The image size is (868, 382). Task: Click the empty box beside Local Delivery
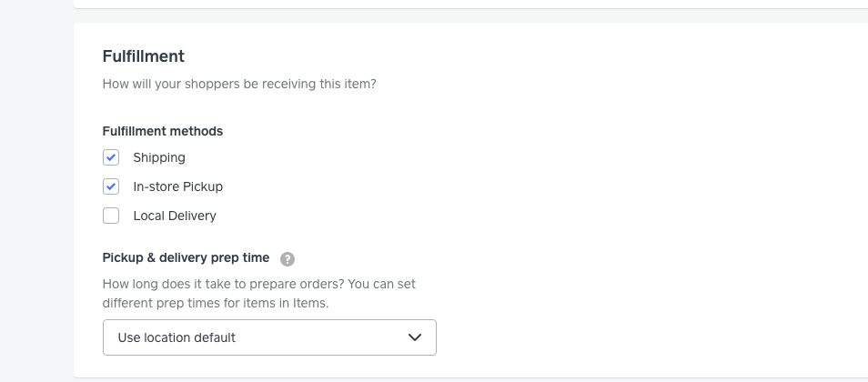tap(111, 216)
